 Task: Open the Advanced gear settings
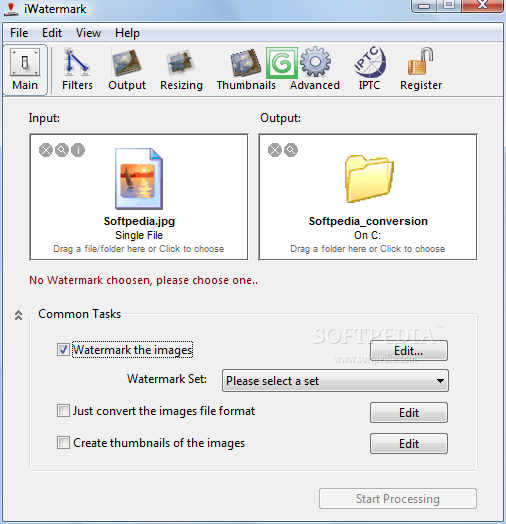tap(315, 70)
